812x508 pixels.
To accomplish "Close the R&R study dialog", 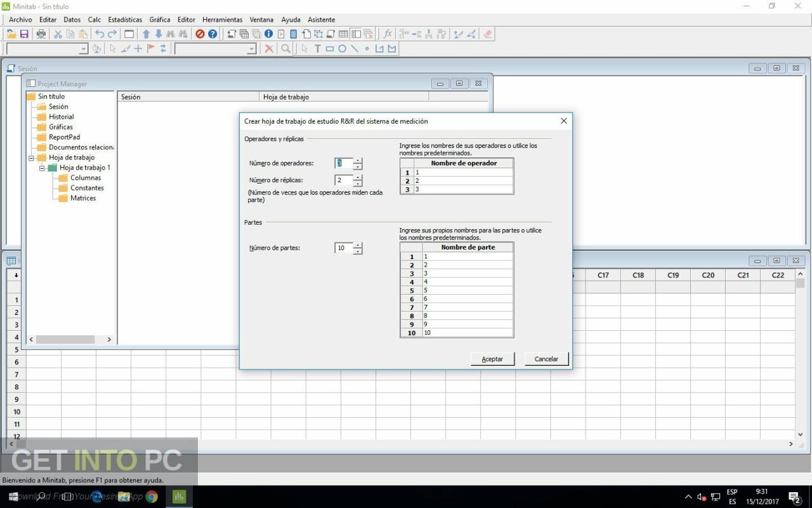I will click(563, 121).
